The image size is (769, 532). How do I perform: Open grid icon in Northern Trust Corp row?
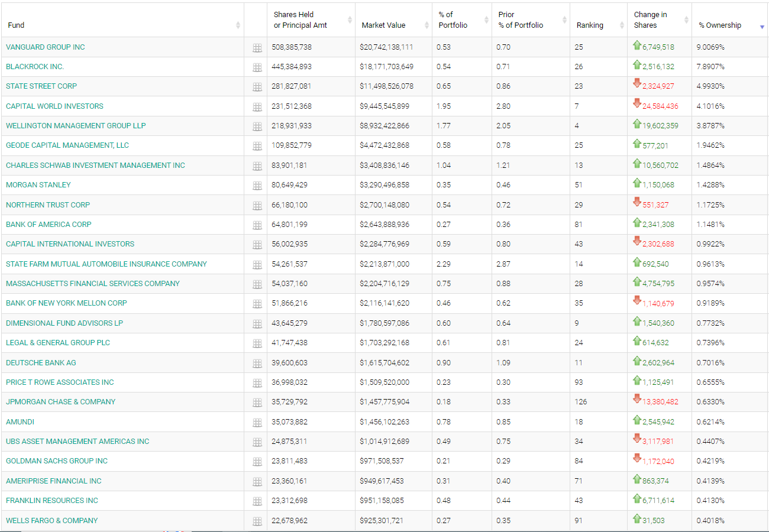257,206
